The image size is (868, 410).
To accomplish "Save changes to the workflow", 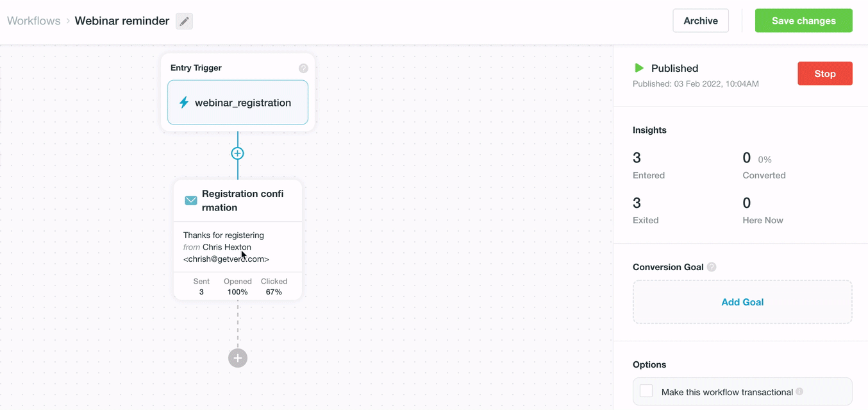I will 803,21.
